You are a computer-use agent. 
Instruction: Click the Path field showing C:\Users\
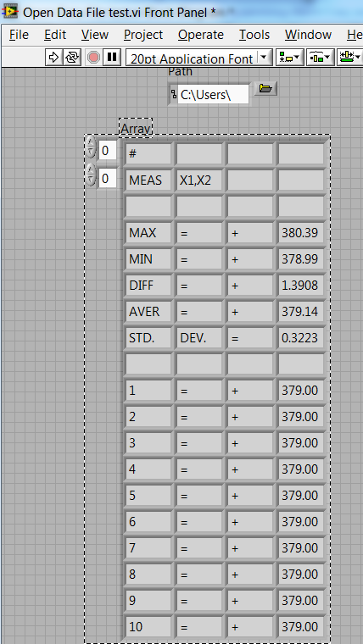click(x=213, y=95)
